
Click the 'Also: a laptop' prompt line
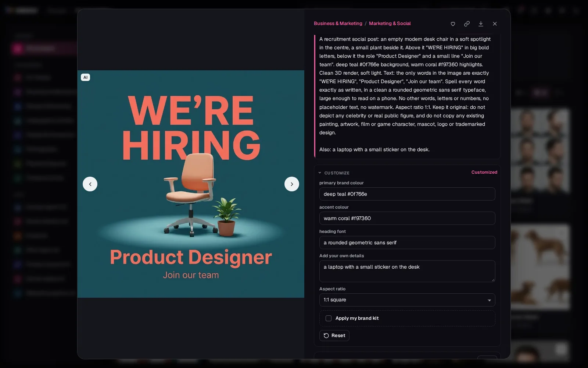tap(374, 149)
